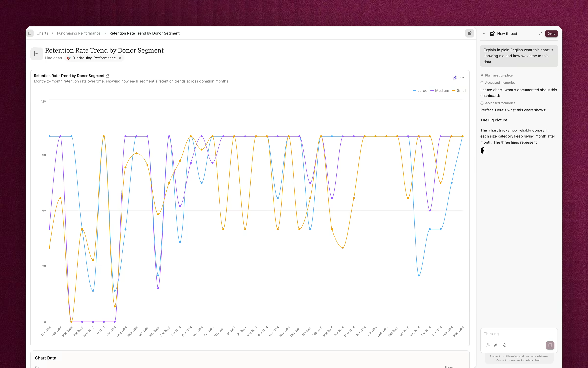Screen dimensions: 588x368
Task: Click the Chart Data section heading
Action: click(46, 358)
